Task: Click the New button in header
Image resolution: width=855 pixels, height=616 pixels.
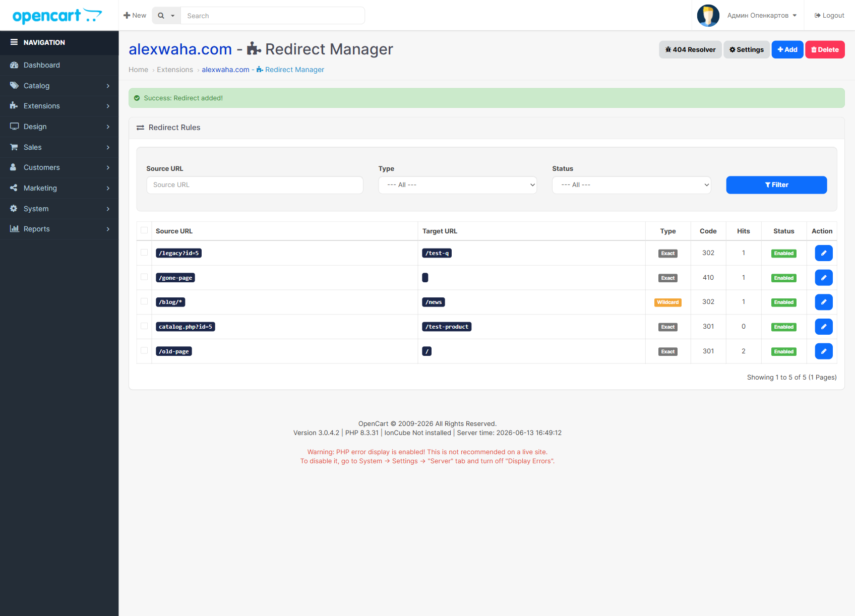Action: (x=135, y=16)
